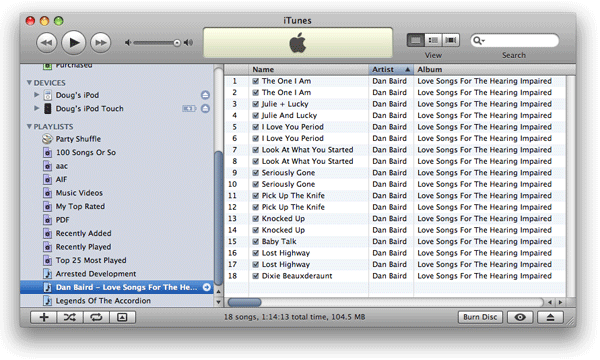Click the Burn Disc button
Image resolution: width=600 pixels, height=360 pixels.
pyautogui.click(x=480, y=317)
